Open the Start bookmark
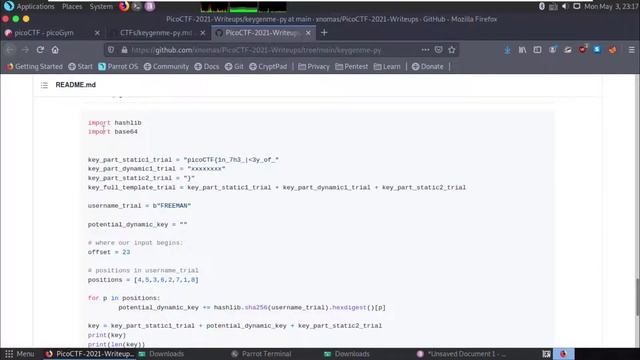The image size is (640, 360). [80, 67]
